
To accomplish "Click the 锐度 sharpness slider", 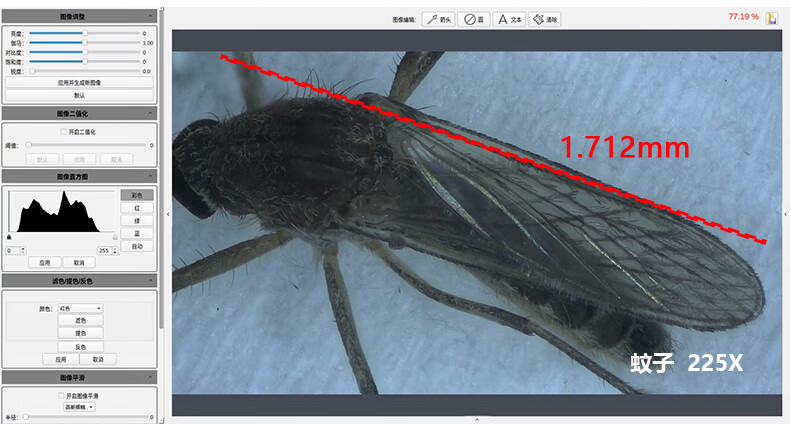I will [x=85, y=71].
